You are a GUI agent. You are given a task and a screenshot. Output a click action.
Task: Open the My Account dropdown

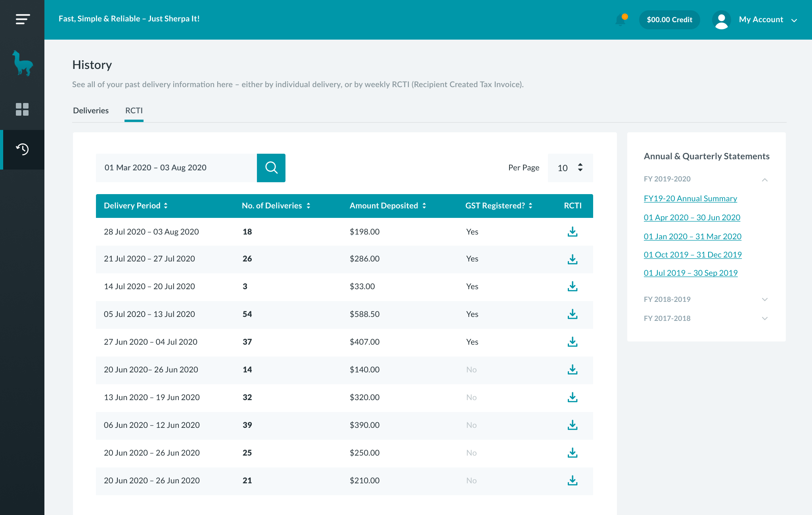tap(768, 20)
